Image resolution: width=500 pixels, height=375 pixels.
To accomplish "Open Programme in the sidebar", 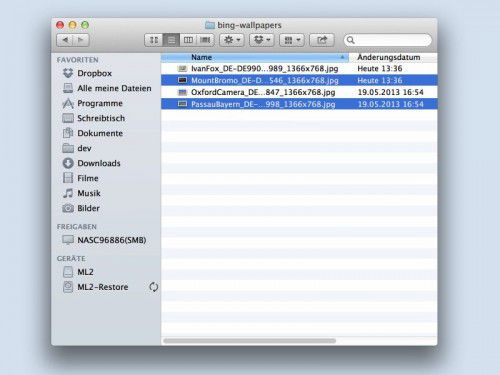I will (93, 103).
